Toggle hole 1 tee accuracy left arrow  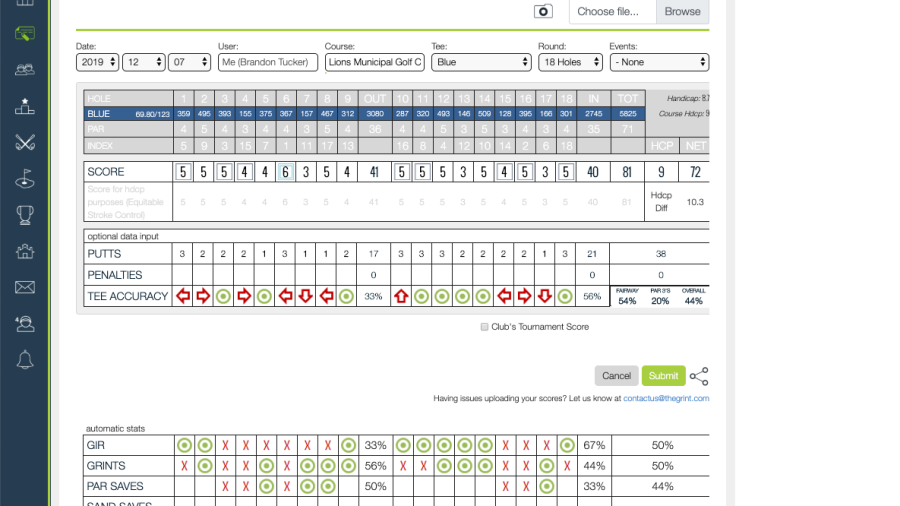point(183,296)
